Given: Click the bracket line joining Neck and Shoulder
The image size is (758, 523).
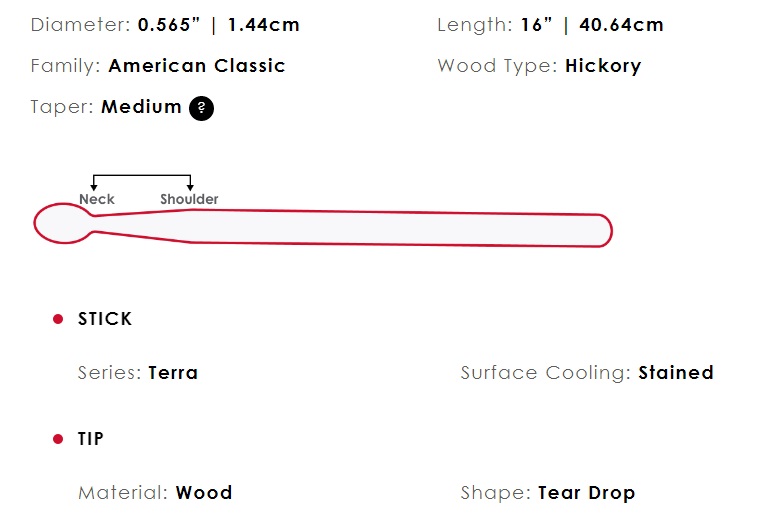Looking at the screenshot, I should (142, 175).
